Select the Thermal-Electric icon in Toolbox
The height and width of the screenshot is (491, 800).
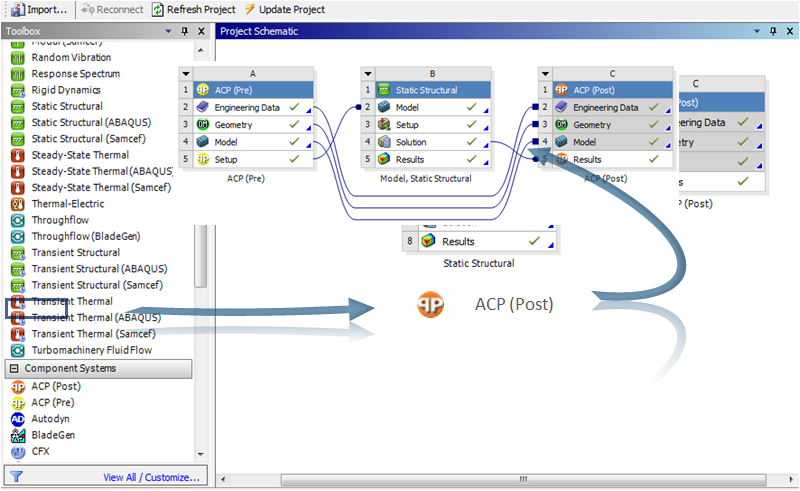point(18,204)
